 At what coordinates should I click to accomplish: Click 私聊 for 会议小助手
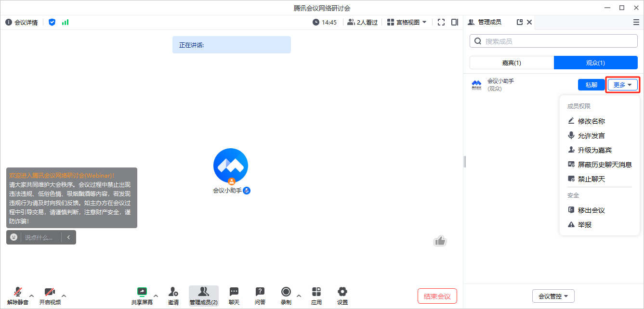coord(591,85)
